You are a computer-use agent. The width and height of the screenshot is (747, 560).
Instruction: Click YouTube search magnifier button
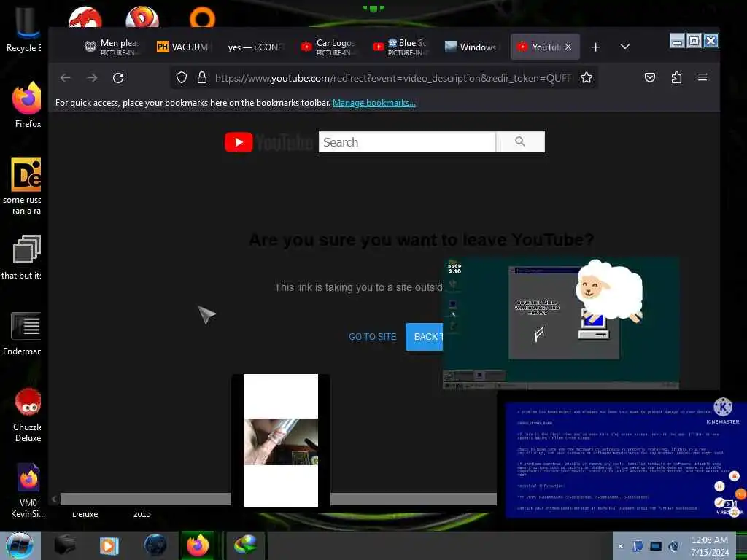pos(520,142)
